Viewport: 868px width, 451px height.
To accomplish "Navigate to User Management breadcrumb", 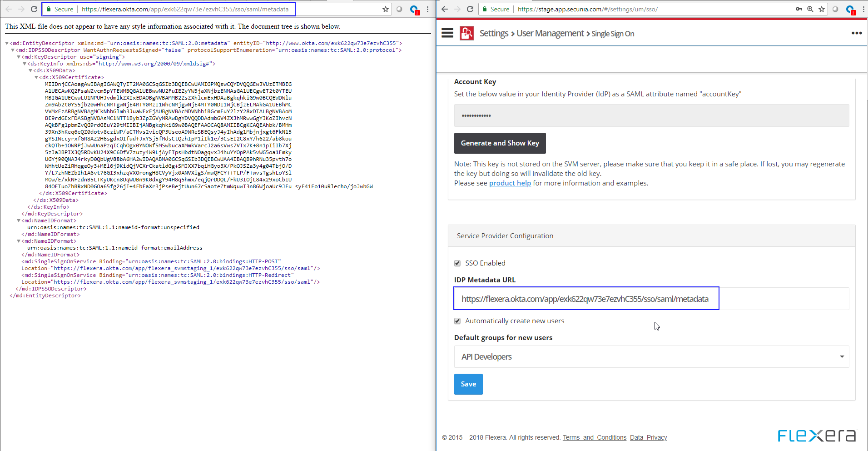I will pos(550,33).
